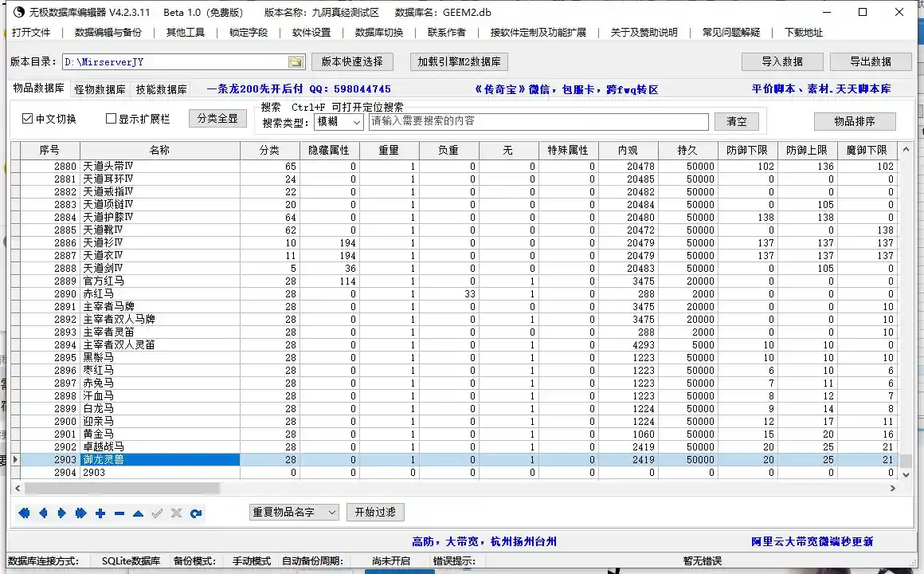
Task: Click 隐藏属性 column header
Action: click(x=330, y=151)
